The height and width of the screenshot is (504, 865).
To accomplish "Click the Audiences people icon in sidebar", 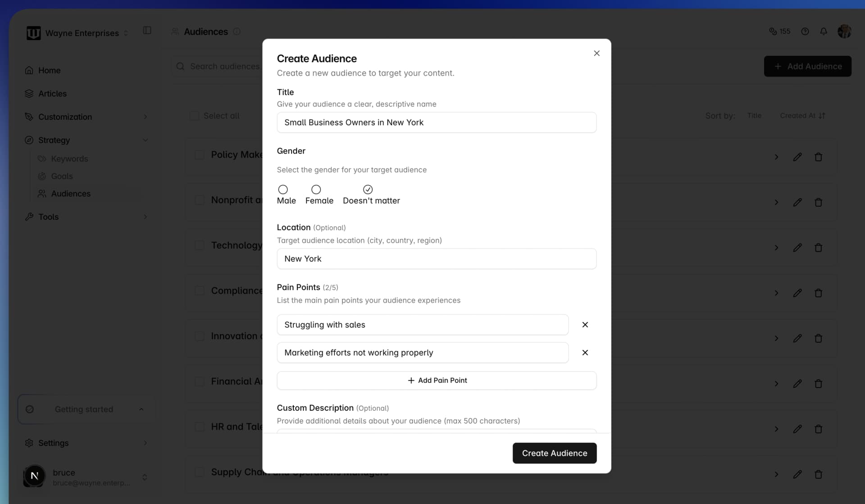I will [42, 194].
